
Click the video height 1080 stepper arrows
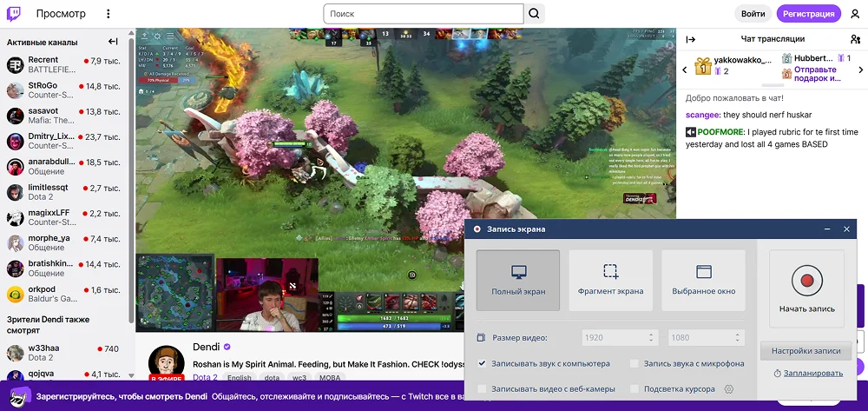738,337
